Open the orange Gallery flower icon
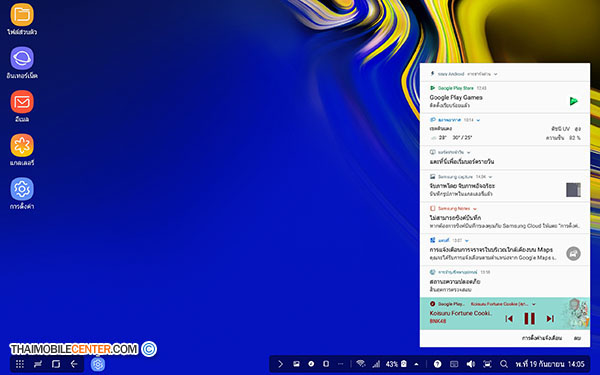Screen dimensions: 600x375 click(22, 145)
